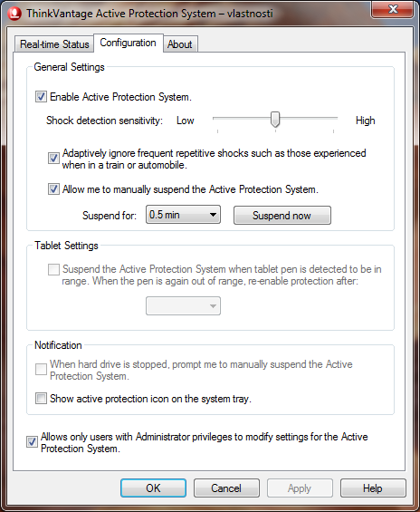
Task: Uncheck Enable Active Protection System
Action: click(41, 97)
